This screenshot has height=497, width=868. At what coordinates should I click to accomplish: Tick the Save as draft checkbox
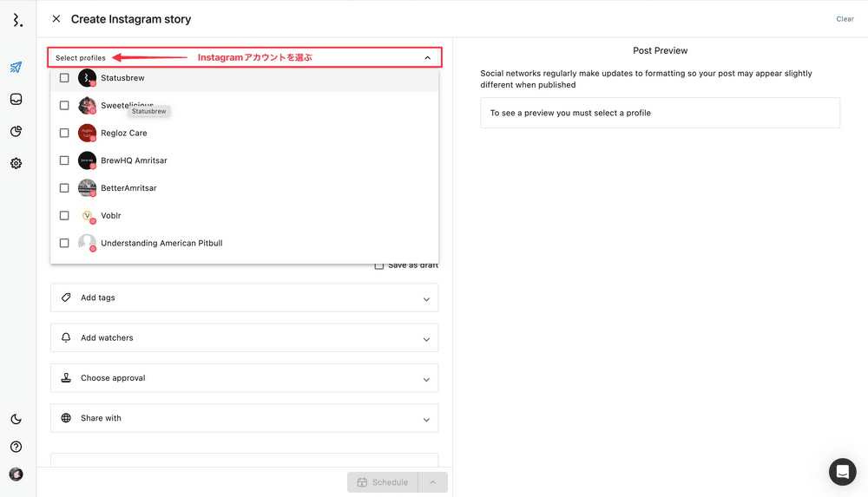click(x=379, y=265)
